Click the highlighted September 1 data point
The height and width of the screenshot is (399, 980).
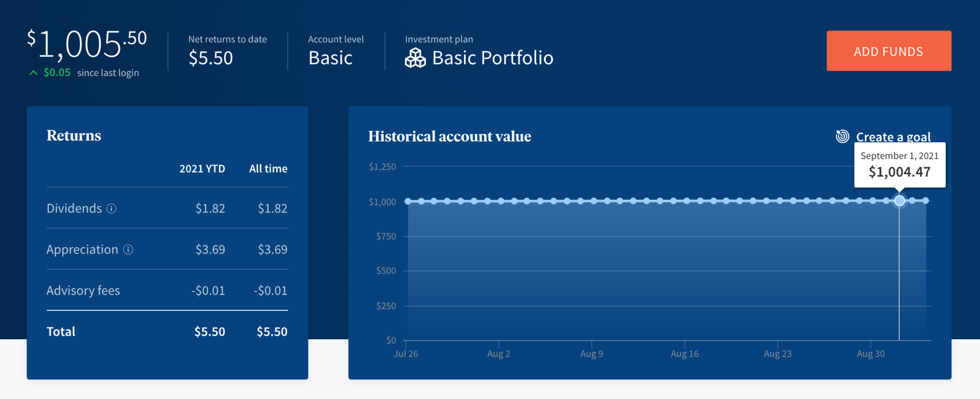point(899,200)
